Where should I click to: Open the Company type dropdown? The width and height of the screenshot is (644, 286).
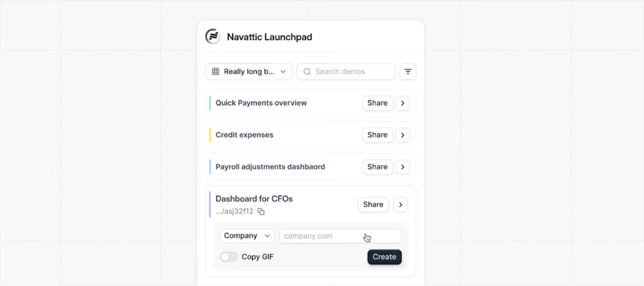click(x=247, y=236)
